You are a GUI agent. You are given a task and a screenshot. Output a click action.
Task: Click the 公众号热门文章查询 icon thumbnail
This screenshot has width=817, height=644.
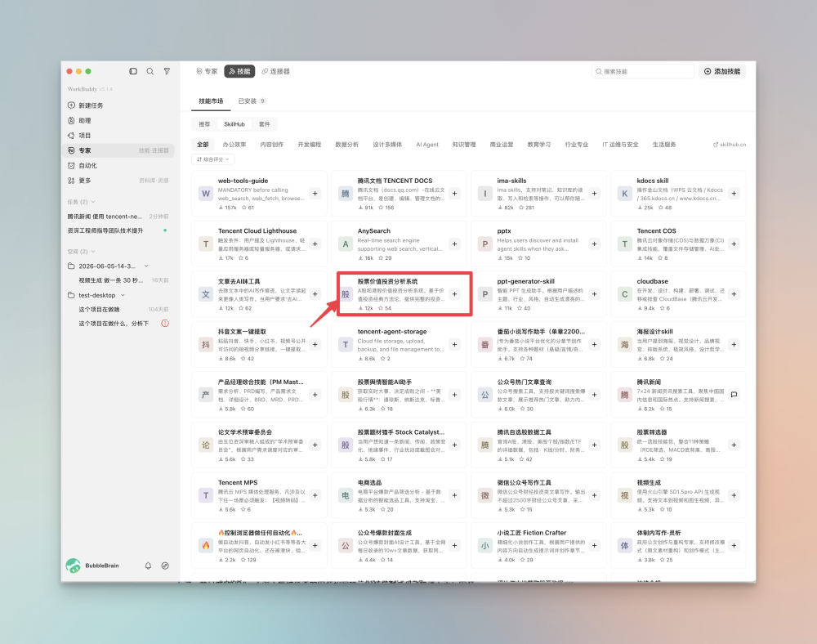pos(485,395)
